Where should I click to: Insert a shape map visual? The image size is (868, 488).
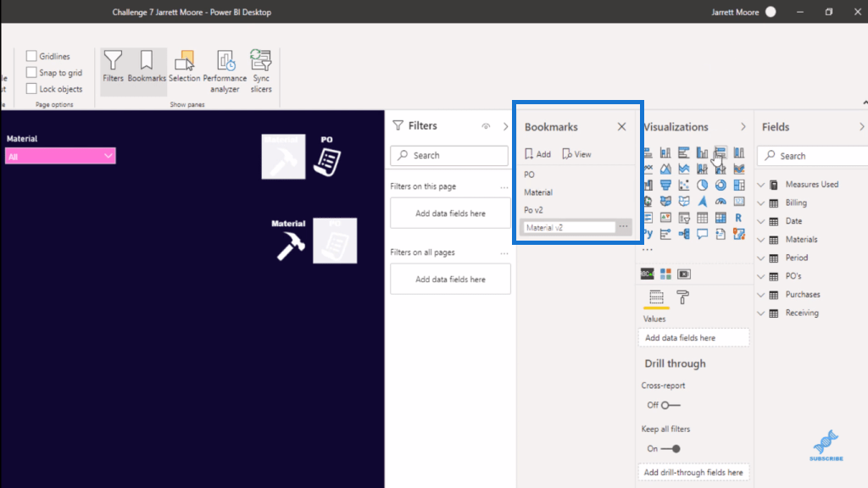684,202
